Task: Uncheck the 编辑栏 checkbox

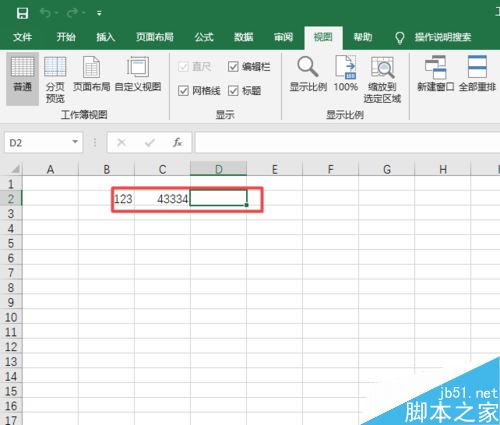Action: pyautogui.click(x=249, y=67)
